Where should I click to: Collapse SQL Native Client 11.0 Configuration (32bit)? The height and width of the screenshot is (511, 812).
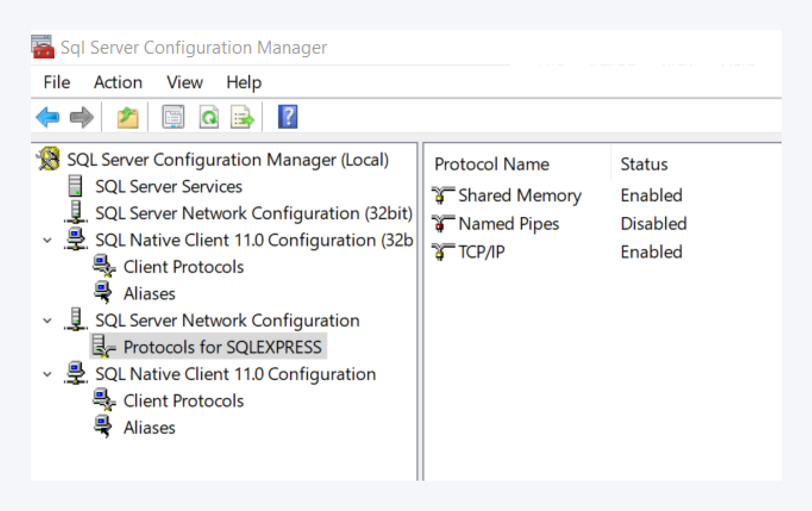(x=47, y=240)
